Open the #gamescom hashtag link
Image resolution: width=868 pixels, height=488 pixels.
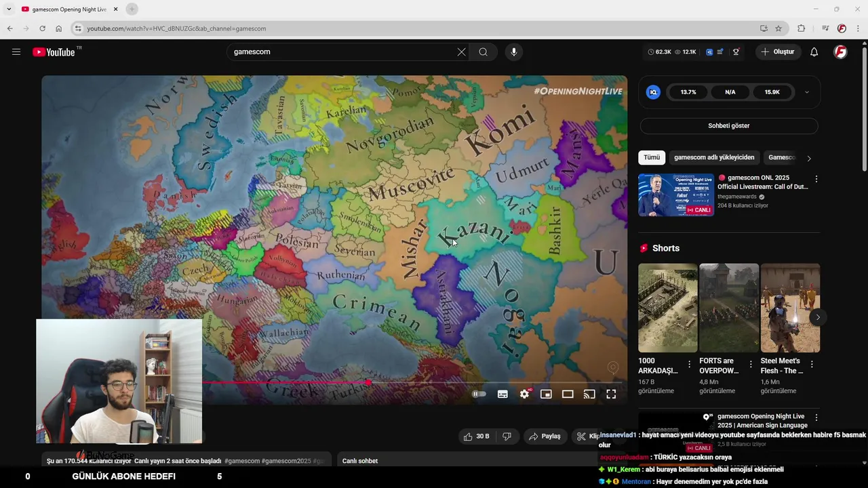click(x=242, y=461)
